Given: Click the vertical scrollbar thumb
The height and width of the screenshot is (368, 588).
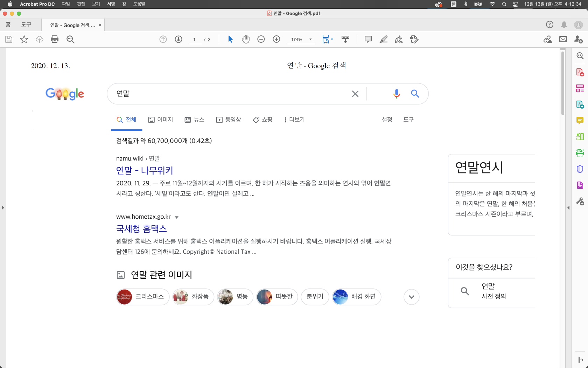Looking at the screenshot, I should click(563, 83).
